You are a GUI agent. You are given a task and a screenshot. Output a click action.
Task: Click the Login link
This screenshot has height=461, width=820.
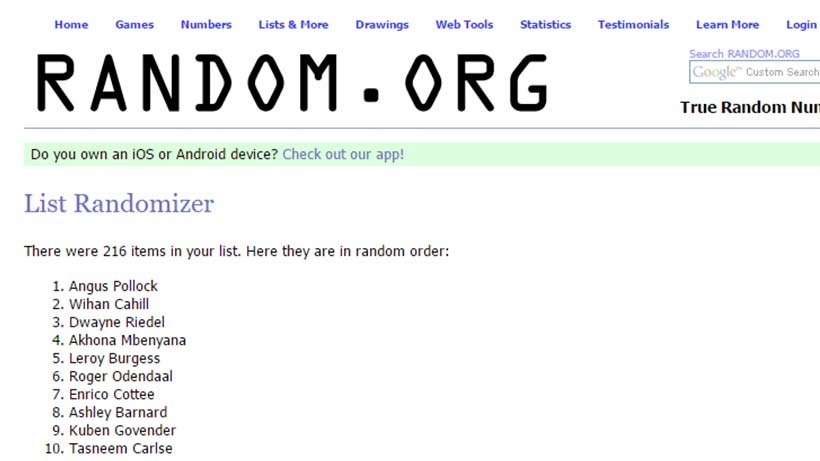coord(802,25)
